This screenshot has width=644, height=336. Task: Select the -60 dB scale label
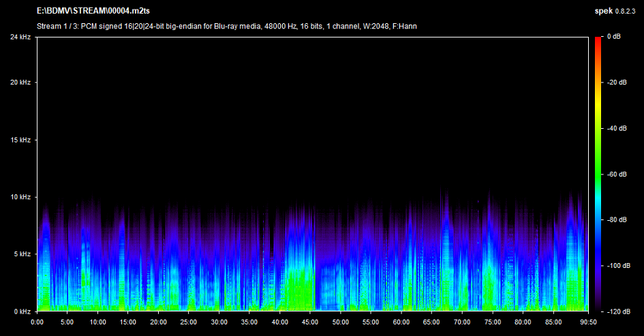[617, 174]
